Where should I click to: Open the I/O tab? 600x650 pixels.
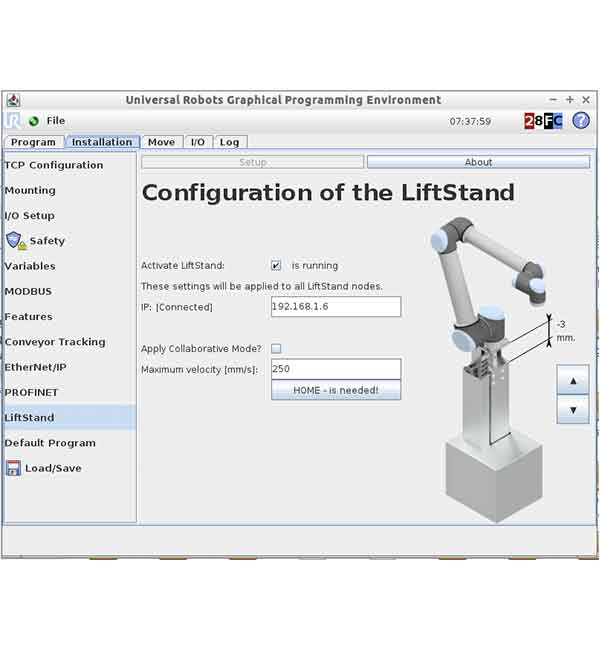198,142
